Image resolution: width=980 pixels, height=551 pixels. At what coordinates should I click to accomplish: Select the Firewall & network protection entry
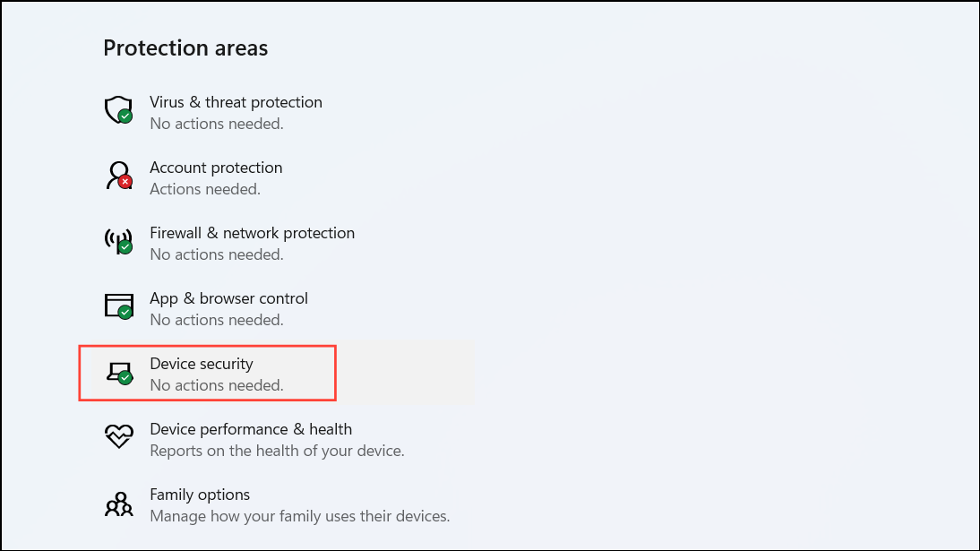(x=252, y=233)
